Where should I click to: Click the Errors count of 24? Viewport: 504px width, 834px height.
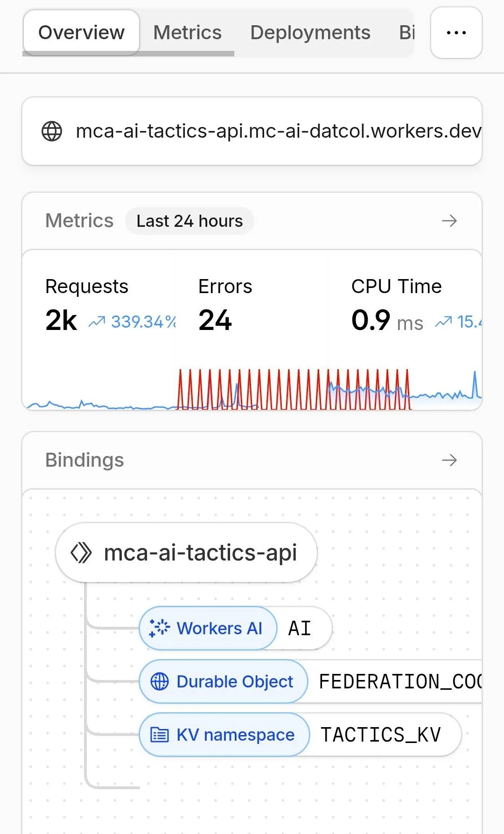[215, 320]
